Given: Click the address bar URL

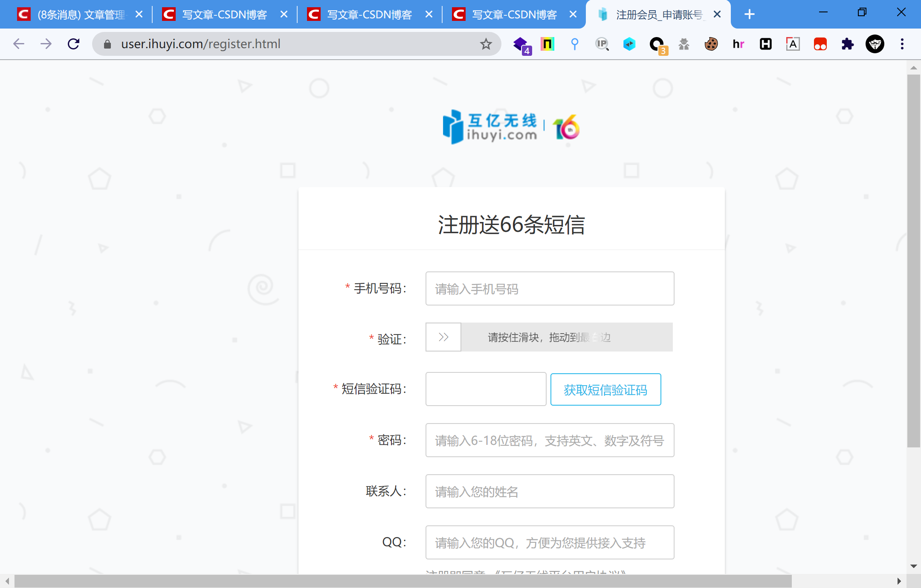Looking at the screenshot, I should [x=200, y=44].
